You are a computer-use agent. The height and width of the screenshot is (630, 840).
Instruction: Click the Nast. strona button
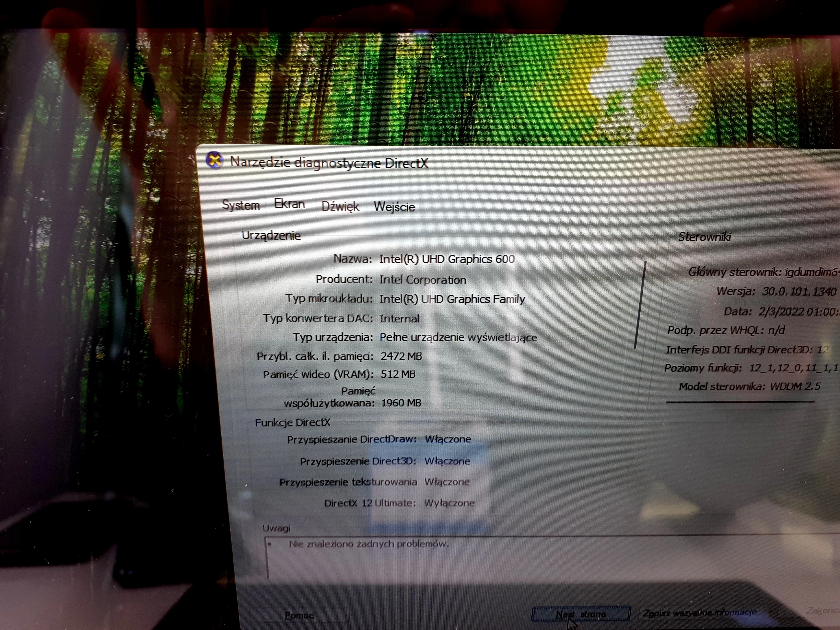581,614
